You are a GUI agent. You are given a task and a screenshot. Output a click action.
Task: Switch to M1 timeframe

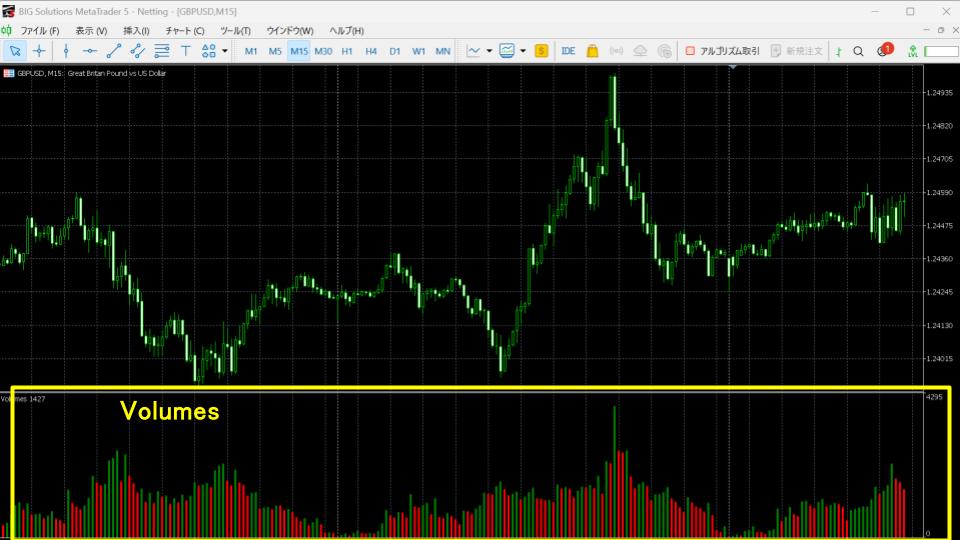251,51
